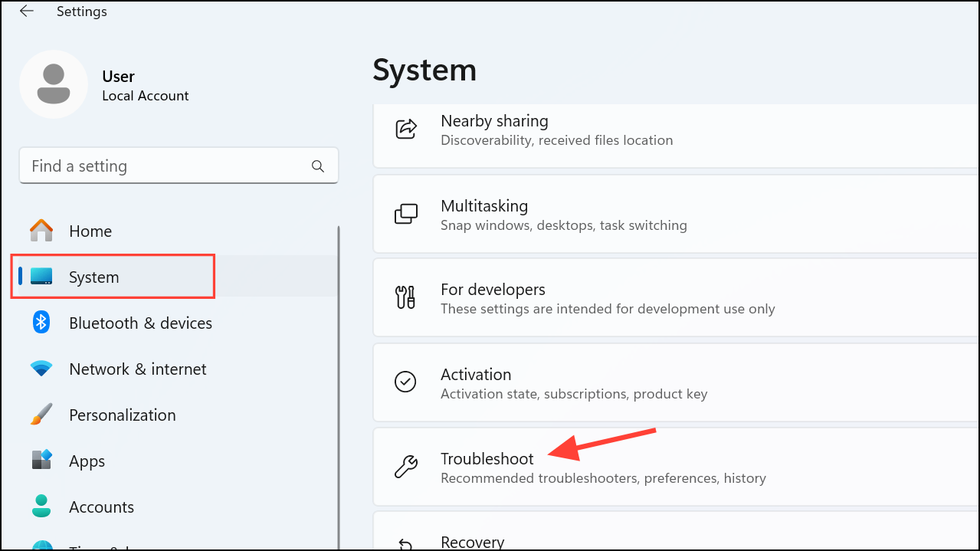Open Activation via its checkmark icon

click(x=405, y=382)
